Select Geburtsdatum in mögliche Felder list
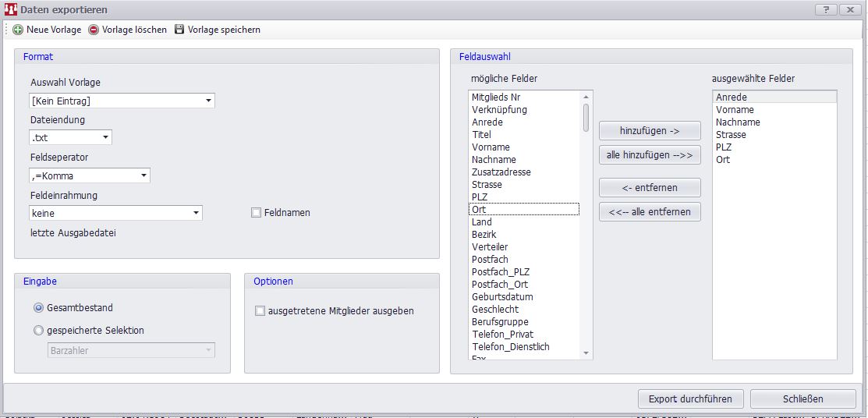 click(502, 297)
